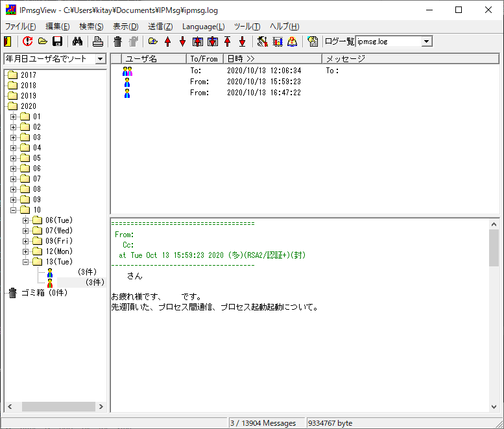
Task: Select the 2017 year folder
Action: (22, 75)
